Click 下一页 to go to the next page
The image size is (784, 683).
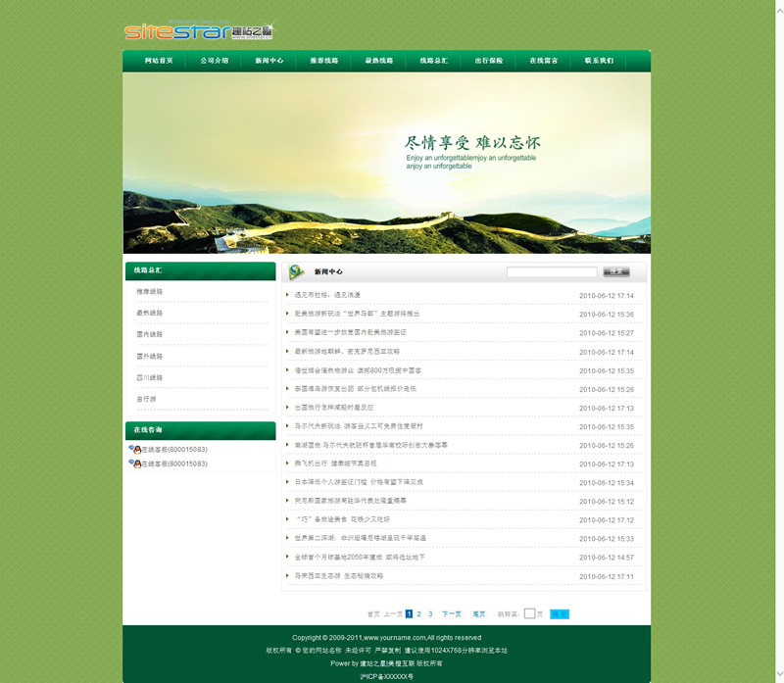tap(451, 614)
